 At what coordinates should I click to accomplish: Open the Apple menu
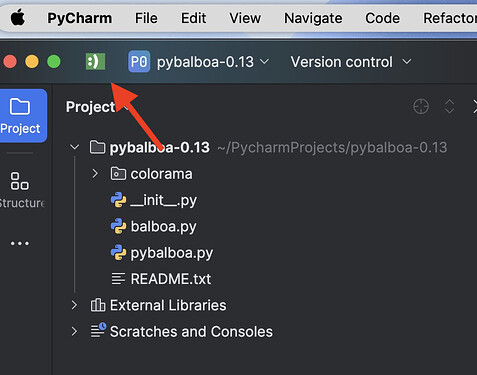click(18, 18)
